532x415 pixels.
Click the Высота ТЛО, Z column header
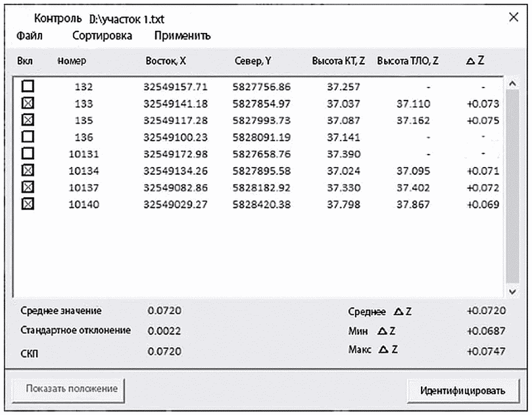tap(408, 61)
